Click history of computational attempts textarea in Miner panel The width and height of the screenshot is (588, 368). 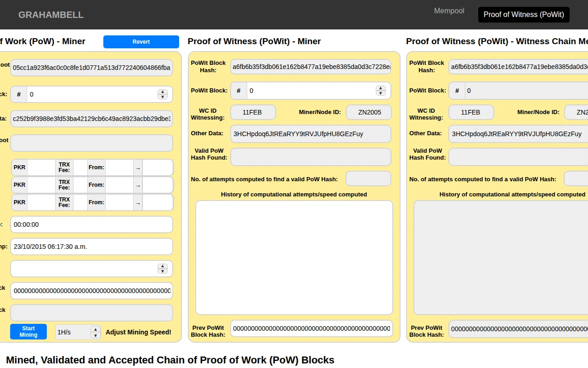pyautogui.click(x=294, y=258)
